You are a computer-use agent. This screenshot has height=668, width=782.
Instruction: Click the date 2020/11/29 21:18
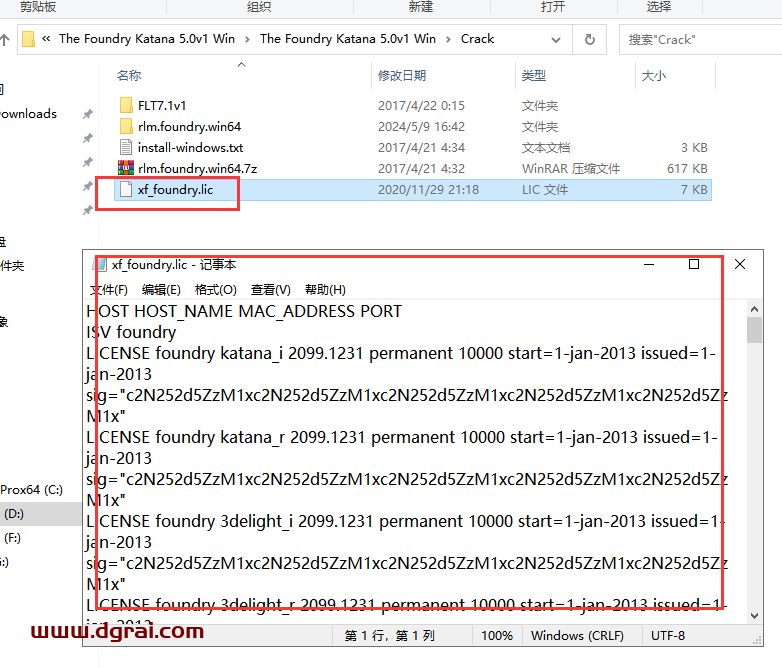point(428,190)
